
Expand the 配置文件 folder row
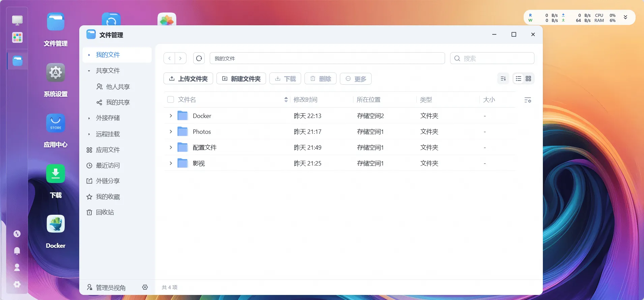click(x=171, y=147)
